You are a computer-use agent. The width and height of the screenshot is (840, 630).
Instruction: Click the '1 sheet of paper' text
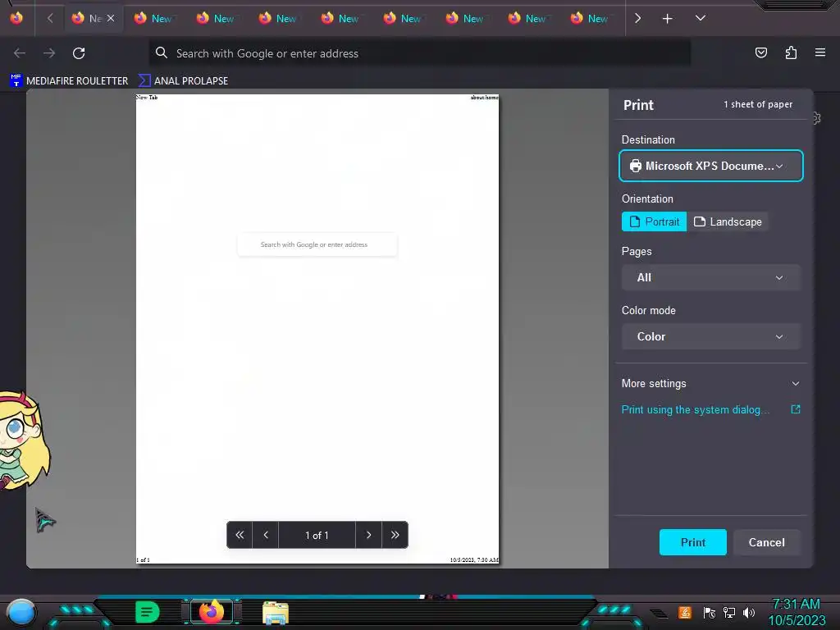[x=758, y=104]
